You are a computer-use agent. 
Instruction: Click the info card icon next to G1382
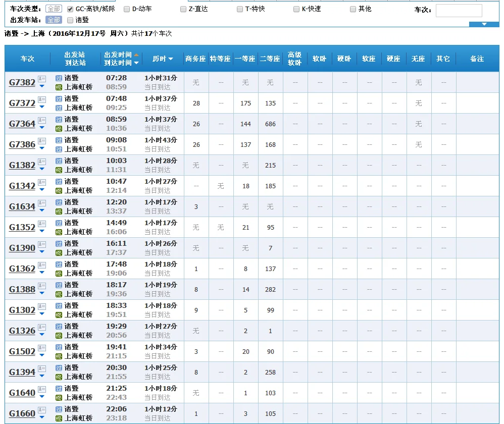(x=42, y=161)
